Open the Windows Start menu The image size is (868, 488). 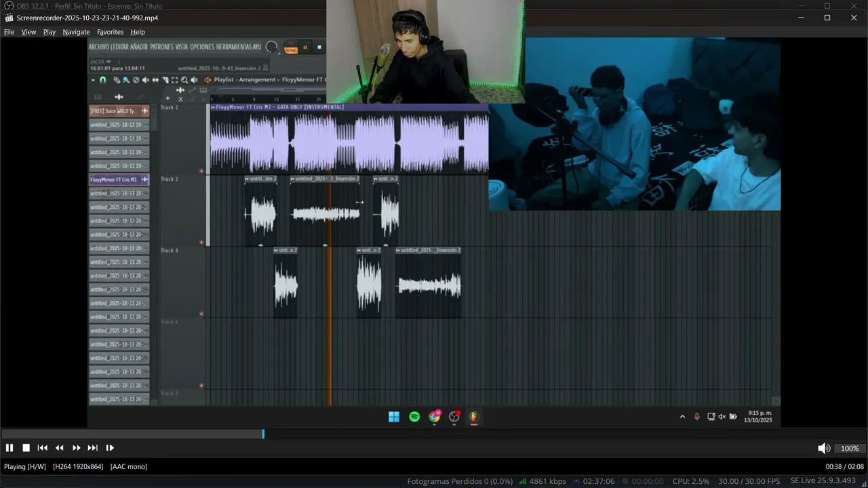(394, 417)
